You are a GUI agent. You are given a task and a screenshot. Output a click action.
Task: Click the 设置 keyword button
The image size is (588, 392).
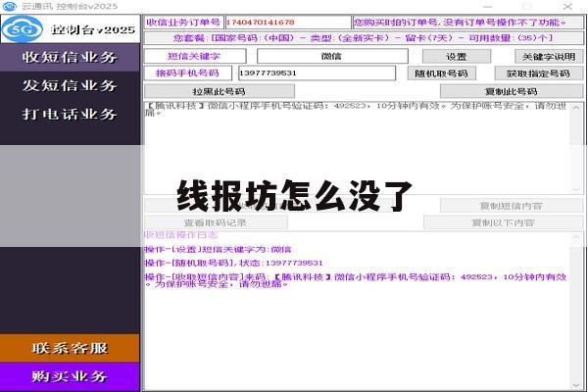tap(457, 57)
